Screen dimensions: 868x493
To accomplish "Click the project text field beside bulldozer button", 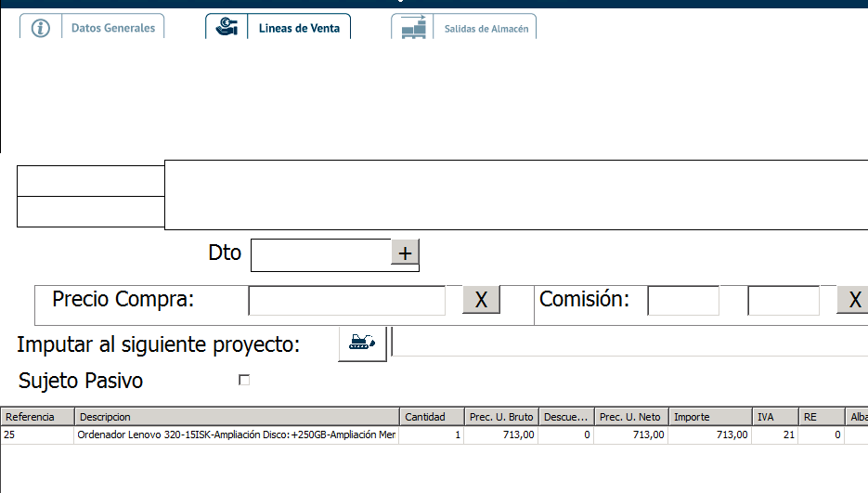I will pyautogui.click(x=629, y=343).
